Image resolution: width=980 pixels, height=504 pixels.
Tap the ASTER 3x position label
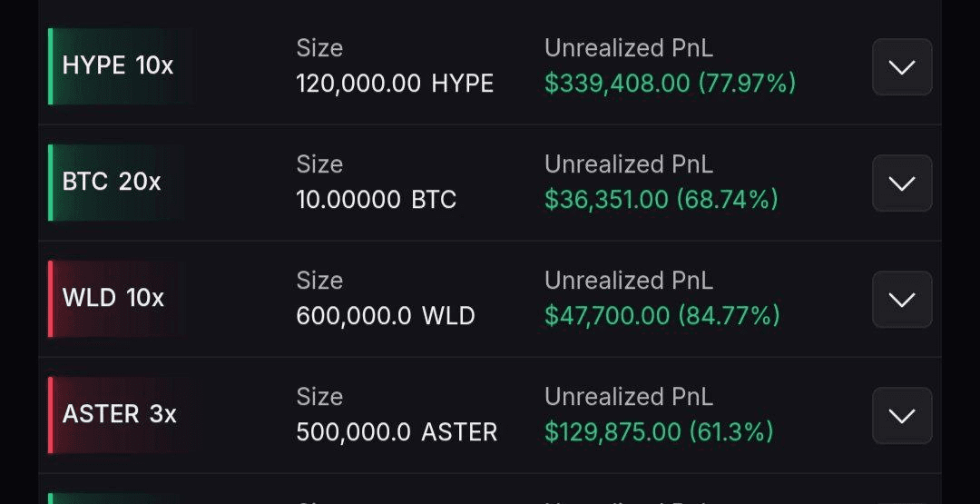pos(120,415)
